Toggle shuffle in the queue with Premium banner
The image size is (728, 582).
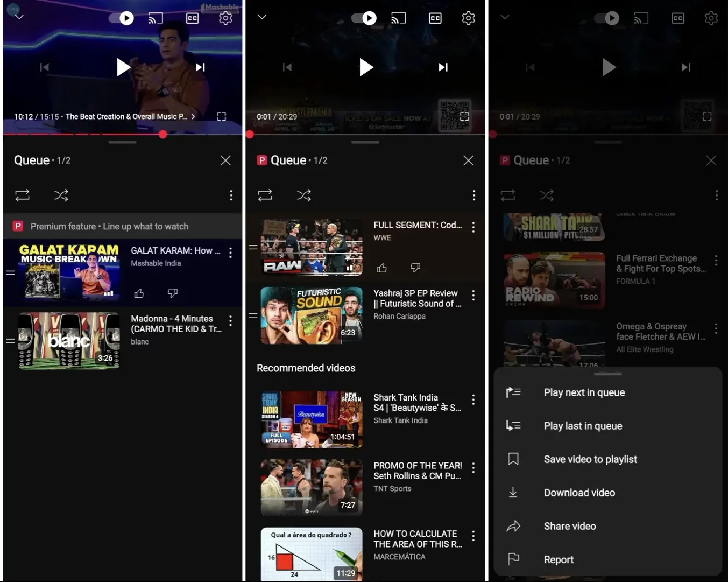[61, 195]
